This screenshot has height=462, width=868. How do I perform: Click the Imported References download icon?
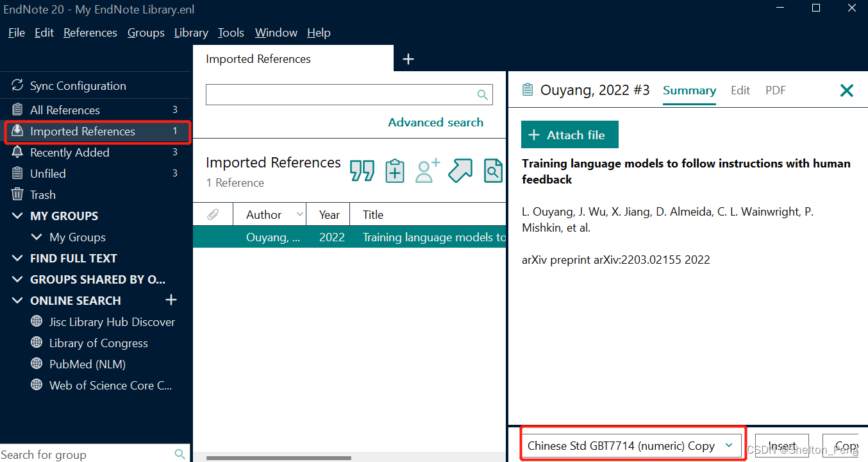click(x=17, y=131)
